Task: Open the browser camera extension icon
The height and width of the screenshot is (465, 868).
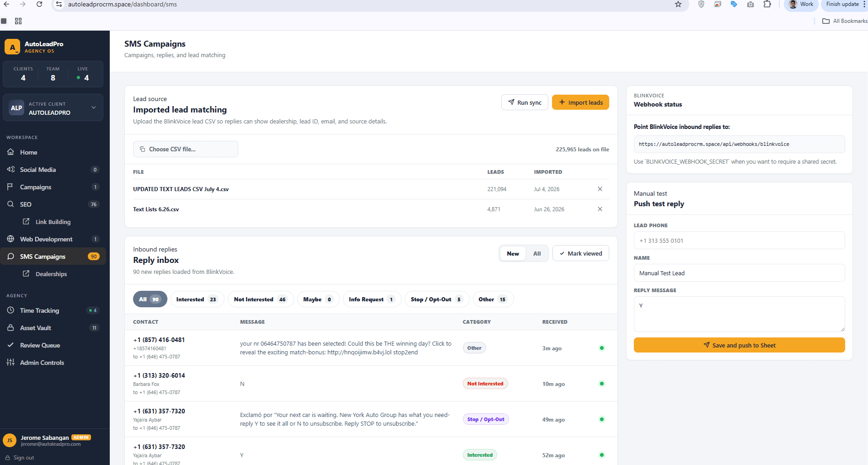Action: pos(750,4)
